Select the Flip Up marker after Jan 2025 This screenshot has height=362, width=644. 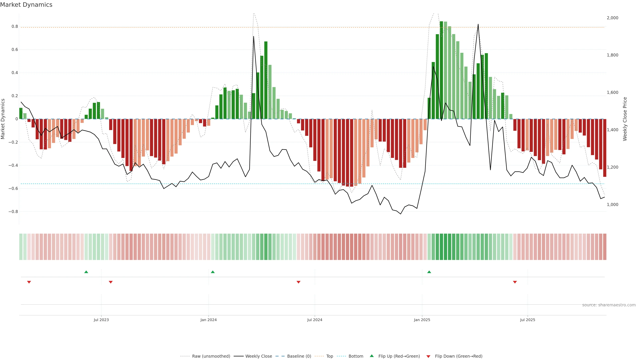coord(429,272)
